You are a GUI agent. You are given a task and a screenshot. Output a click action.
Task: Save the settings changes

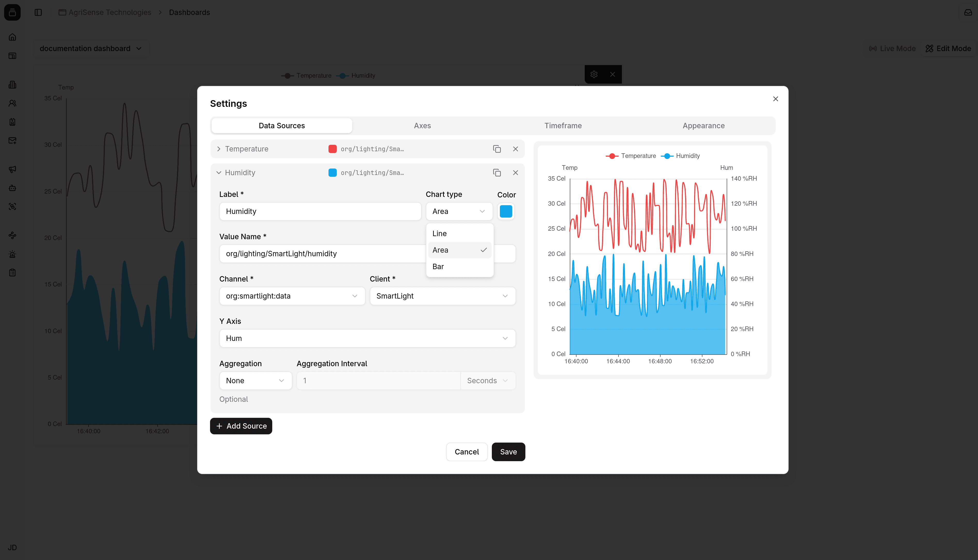(x=508, y=452)
